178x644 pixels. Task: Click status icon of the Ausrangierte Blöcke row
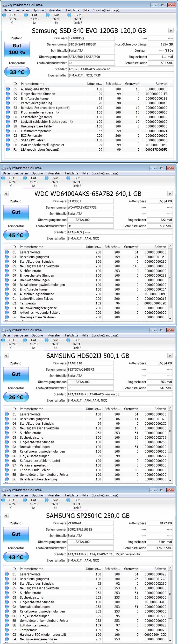tap(8, 89)
